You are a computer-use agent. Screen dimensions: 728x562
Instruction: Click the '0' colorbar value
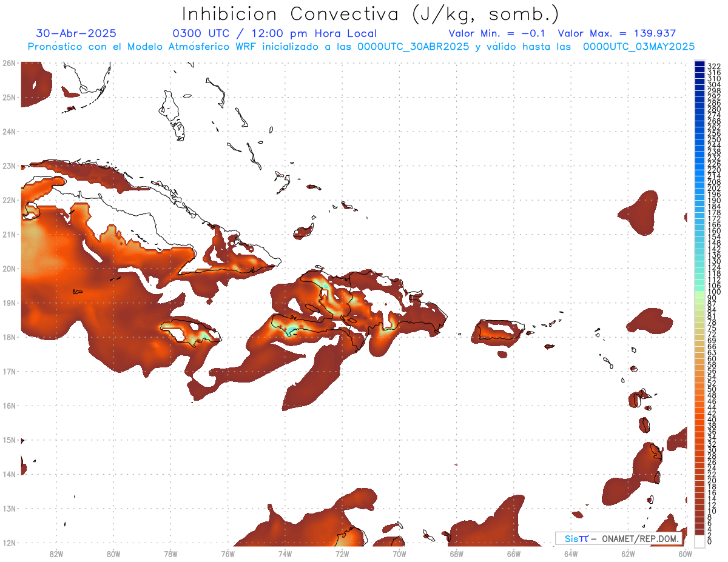point(710,541)
